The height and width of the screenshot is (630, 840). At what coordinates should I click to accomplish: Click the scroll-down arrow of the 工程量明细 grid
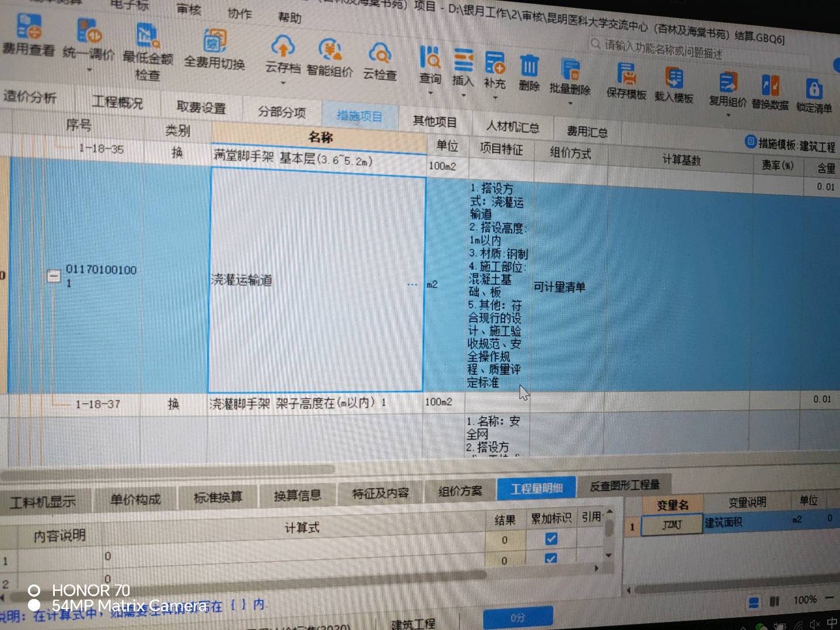[x=608, y=555]
